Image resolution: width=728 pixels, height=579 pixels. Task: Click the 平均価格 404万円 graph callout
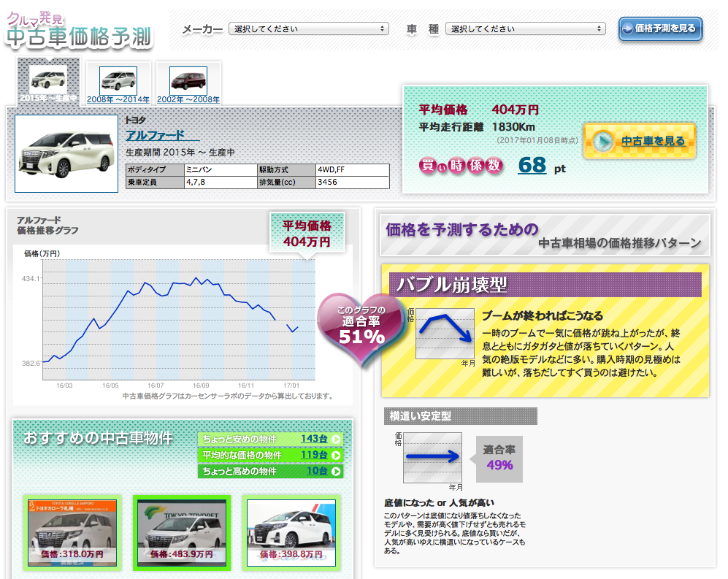307,234
